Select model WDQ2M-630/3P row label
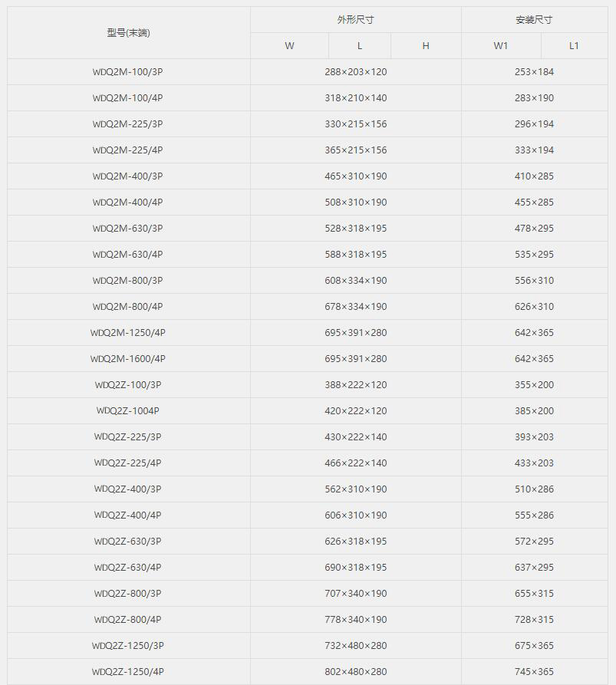Screen dimensions: 616x685 click(128, 228)
